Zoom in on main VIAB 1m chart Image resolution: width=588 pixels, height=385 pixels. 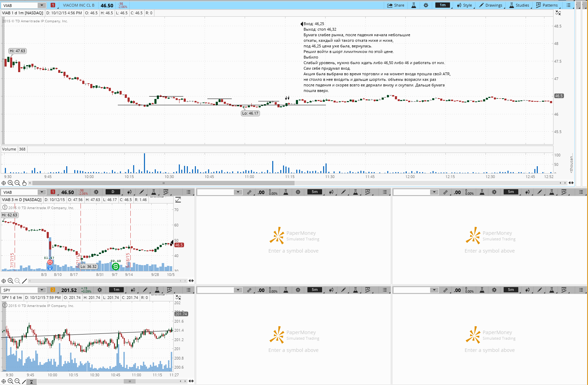tap(10, 183)
